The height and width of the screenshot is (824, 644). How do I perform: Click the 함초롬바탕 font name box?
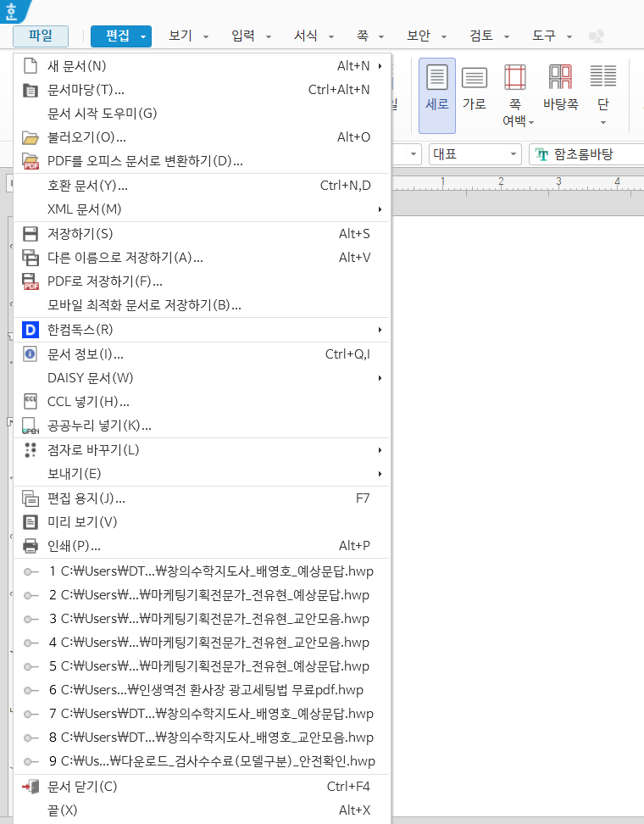coord(587,154)
